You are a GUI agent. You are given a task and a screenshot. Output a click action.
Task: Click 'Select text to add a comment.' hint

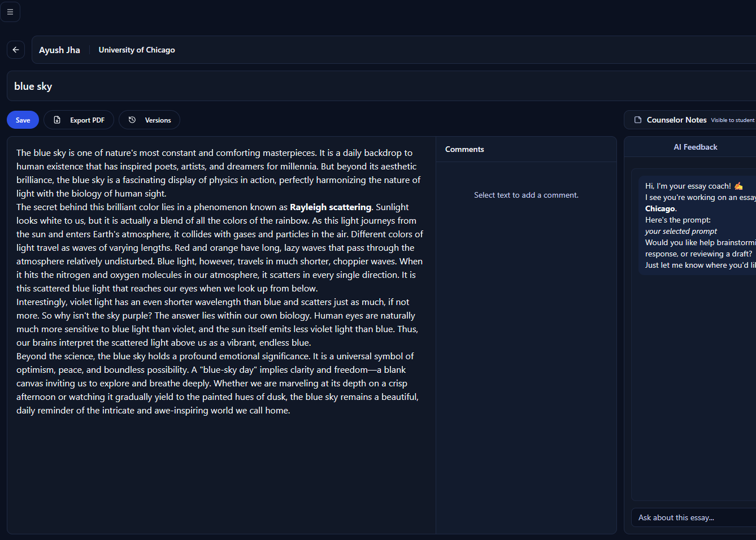click(526, 195)
